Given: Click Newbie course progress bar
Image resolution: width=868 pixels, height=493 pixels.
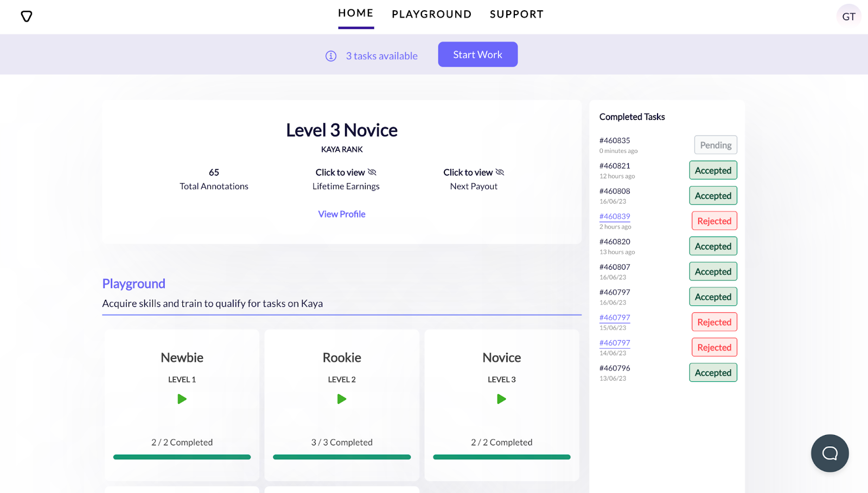Looking at the screenshot, I should pos(182,457).
